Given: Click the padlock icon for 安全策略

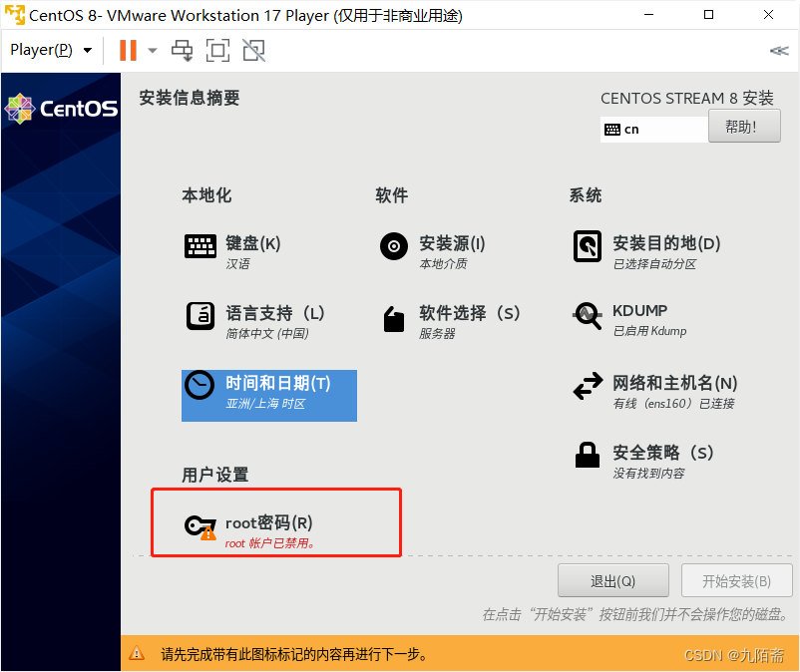Looking at the screenshot, I should coord(588,455).
